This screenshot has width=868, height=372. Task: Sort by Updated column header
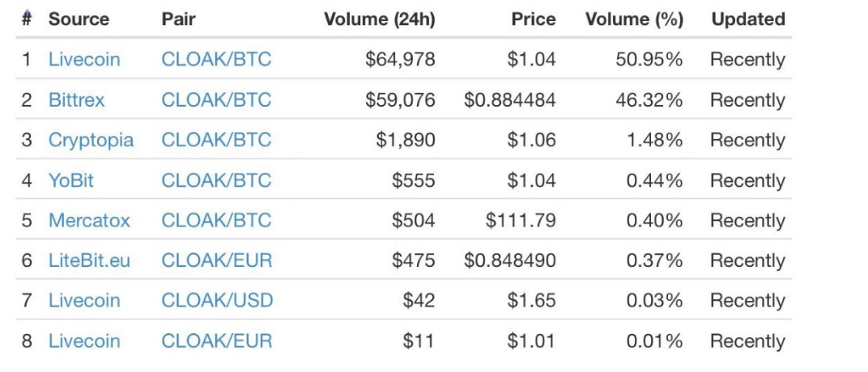click(748, 19)
